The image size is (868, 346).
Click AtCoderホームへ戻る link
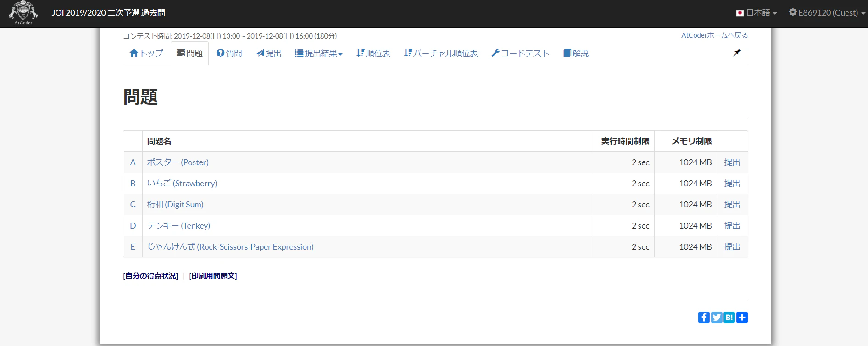coord(714,35)
